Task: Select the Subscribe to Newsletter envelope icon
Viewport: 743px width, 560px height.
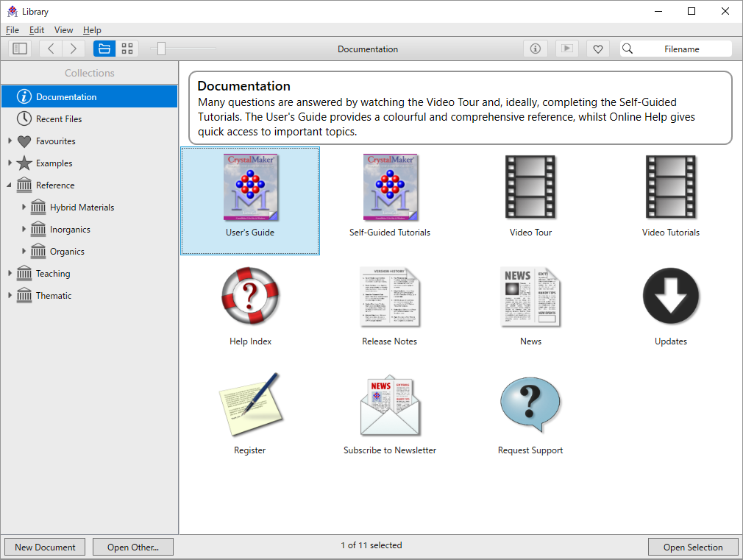Action: (389, 406)
